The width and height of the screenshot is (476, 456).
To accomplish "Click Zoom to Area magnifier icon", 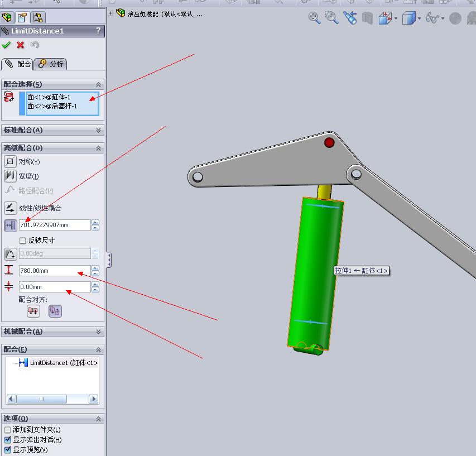I will click(331, 18).
